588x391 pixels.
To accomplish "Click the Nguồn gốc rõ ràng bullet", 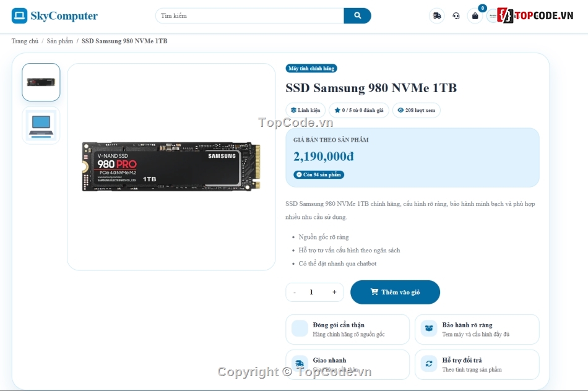I will (324, 237).
